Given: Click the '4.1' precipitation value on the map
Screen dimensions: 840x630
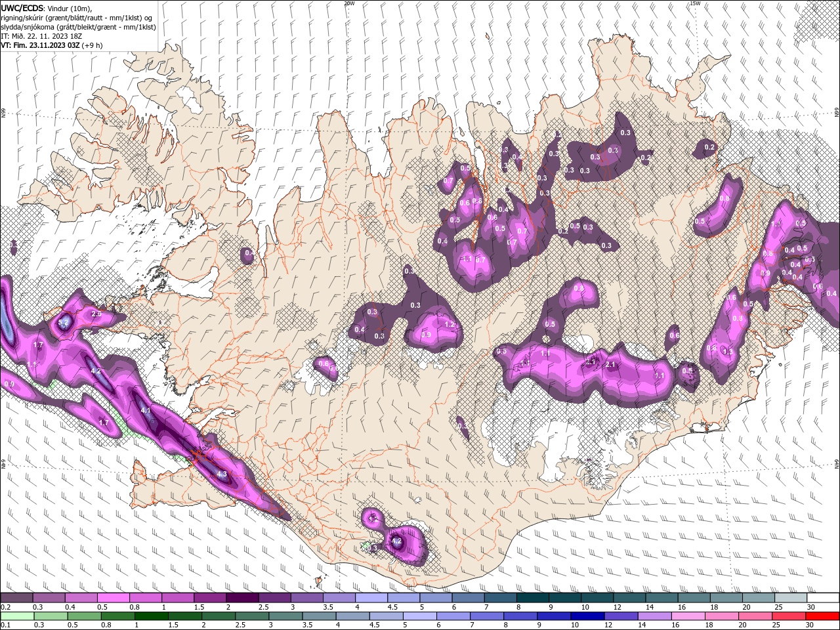Looking at the screenshot, I should [146, 410].
